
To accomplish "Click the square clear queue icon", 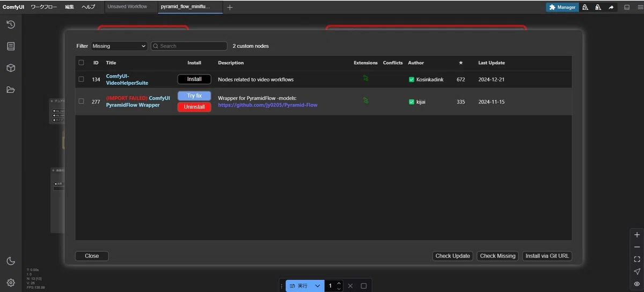I will click(x=363, y=286).
